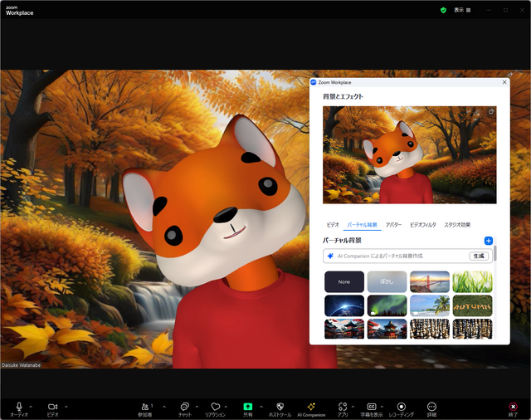The image size is (531, 420).
Task: Open the チャット chat panel
Action: coord(185,407)
